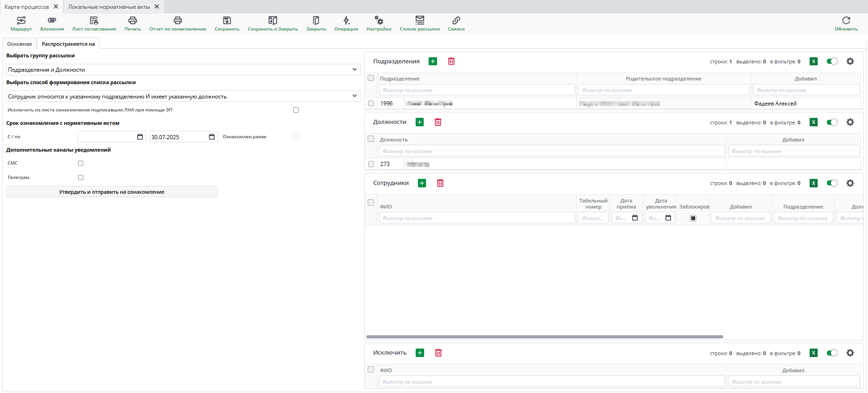
Task: Open the Распространяется на tab
Action: 68,44
